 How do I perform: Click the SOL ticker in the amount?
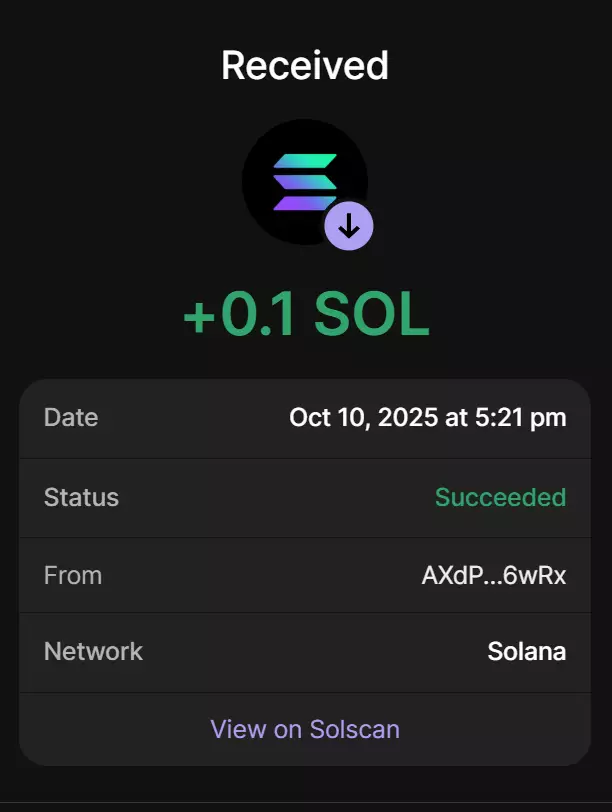pos(371,316)
